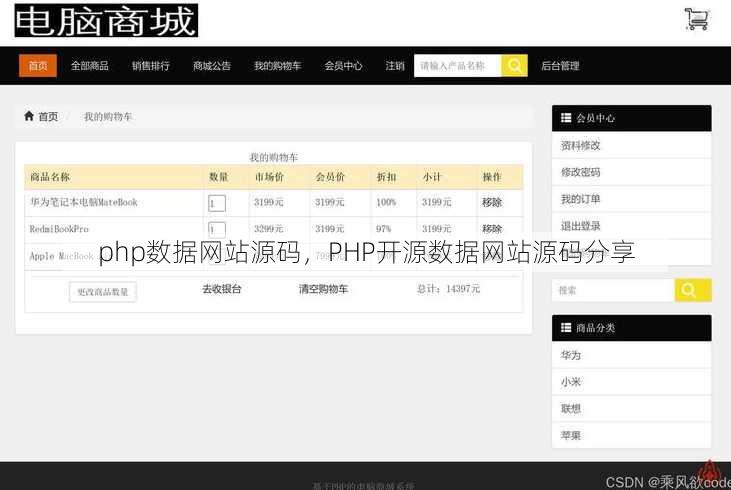
Task: Click the list icon beside 商品分类 heading
Action: (x=566, y=328)
